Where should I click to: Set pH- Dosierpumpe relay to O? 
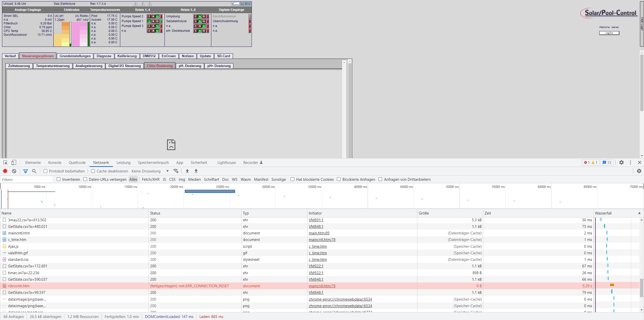click(x=204, y=31)
